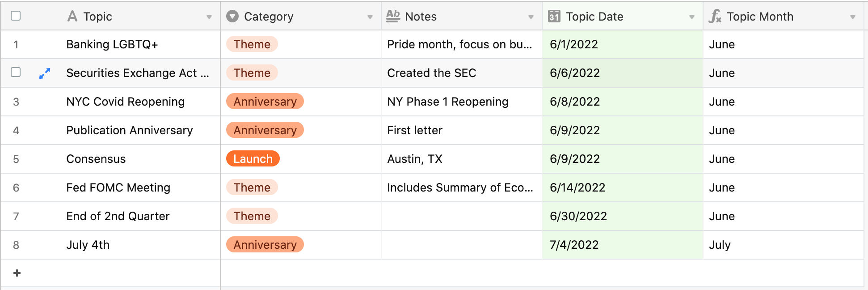Open the Topic Date column dropdown arrow

[x=691, y=17]
